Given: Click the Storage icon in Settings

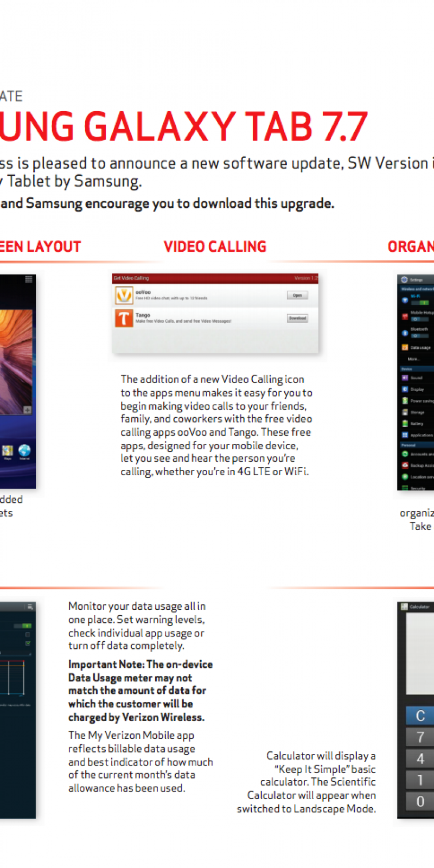Looking at the screenshot, I should tap(405, 412).
